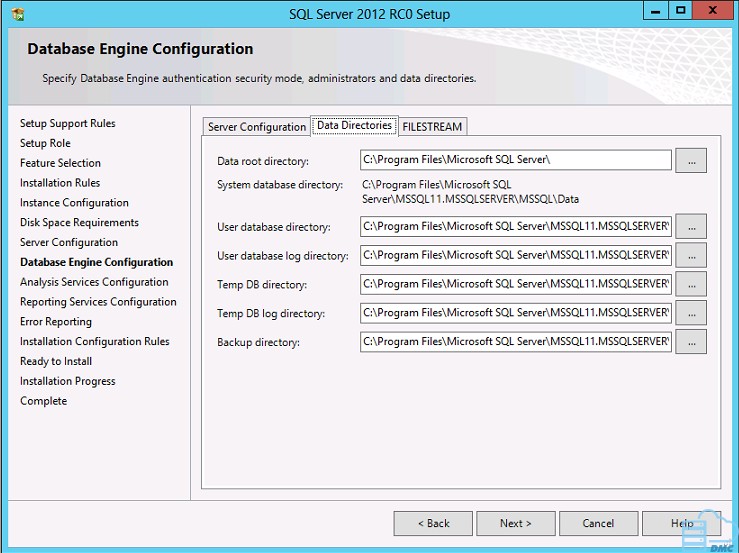Click the Temp DB directory field
Viewport: 739px width, 553px height.
click(516, 284)
